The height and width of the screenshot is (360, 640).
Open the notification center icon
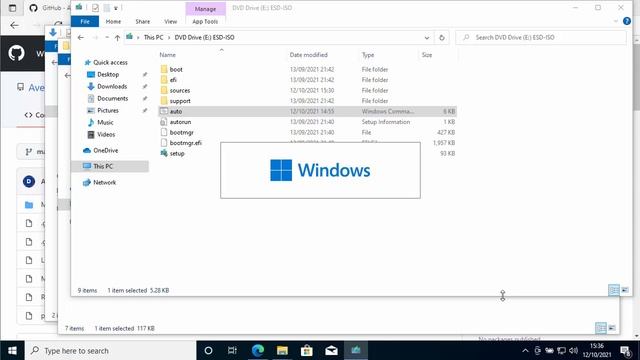point(625,351)
